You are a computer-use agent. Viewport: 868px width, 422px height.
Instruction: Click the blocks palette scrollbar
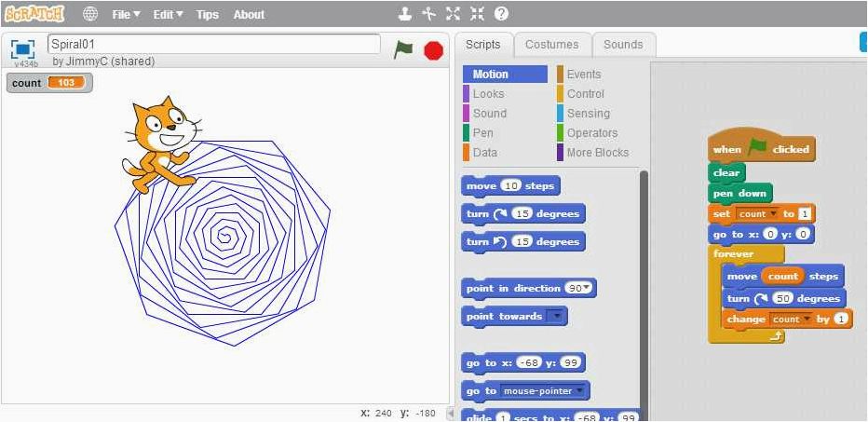[x=644, y=293]
